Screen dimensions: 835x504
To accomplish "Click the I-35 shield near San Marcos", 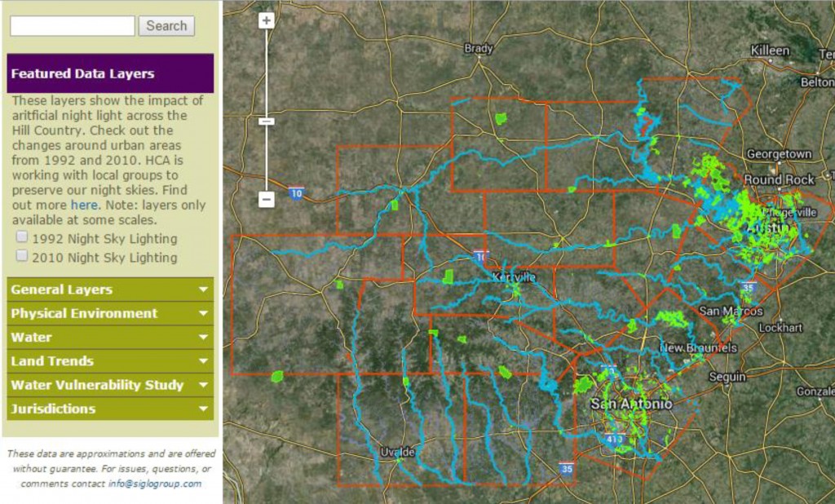I will [x=749, y=287].
